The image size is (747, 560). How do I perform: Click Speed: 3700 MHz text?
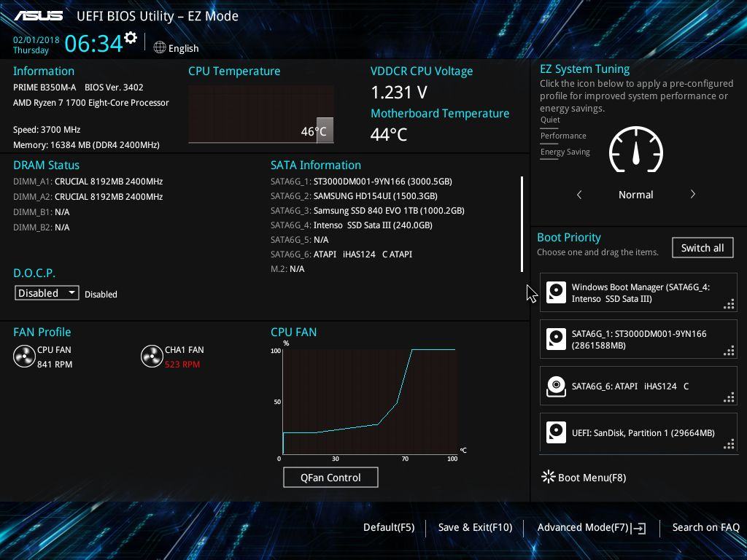47,130
